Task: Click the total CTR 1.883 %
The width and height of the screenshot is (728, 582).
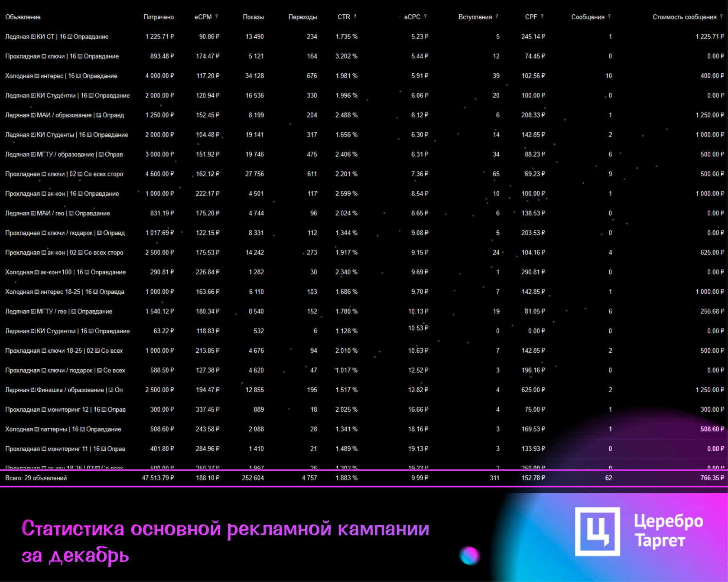Action: pos(346,478)
